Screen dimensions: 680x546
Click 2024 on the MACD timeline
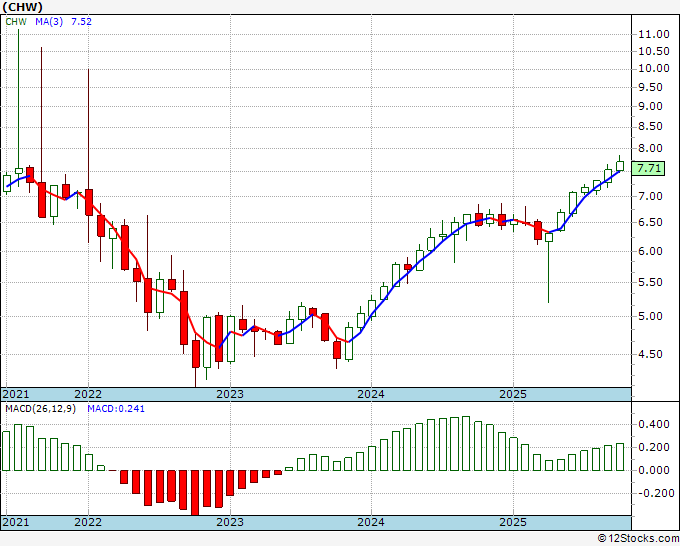point(371,522)
